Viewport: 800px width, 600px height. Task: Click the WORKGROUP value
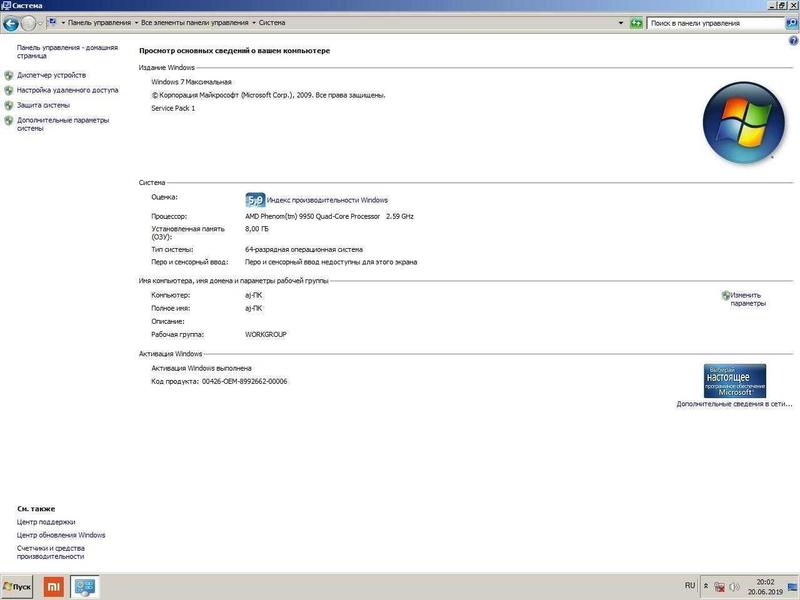pos(266,335)
